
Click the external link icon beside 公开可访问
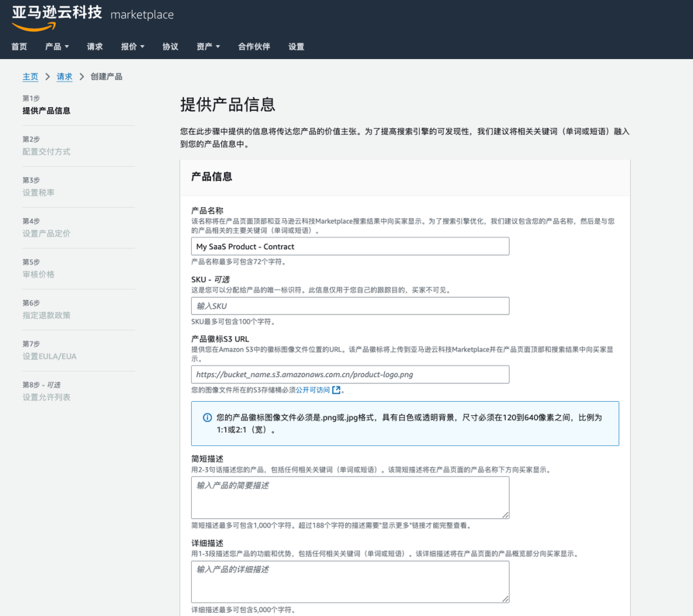click(335, 390)
